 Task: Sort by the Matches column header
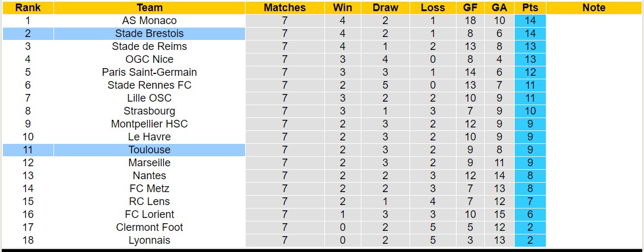284,8
